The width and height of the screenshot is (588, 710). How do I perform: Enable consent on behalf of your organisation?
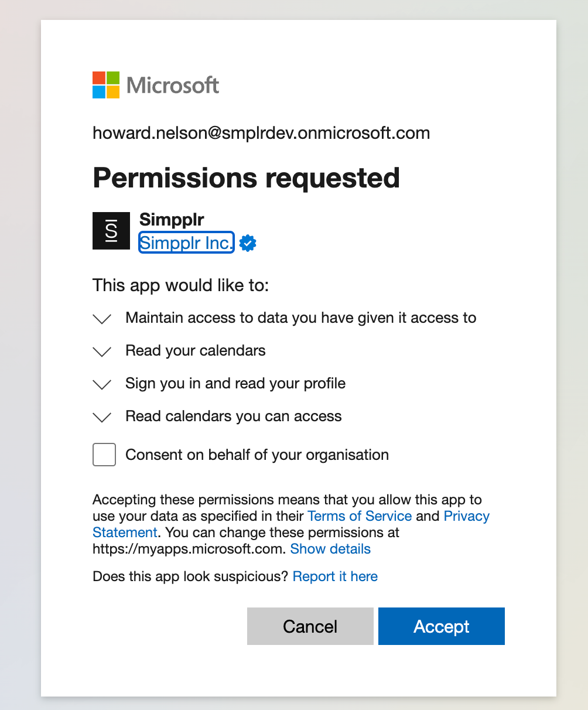tap(104, 455)
